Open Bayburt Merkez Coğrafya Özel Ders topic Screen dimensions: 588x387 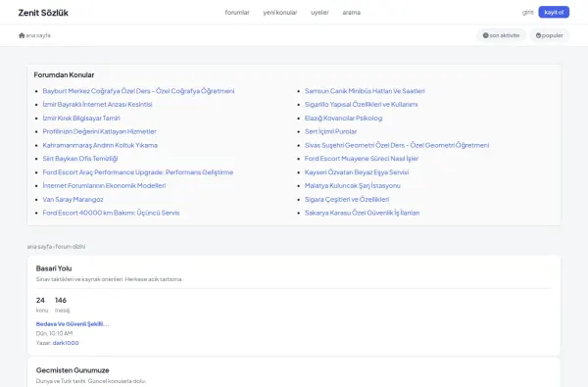click(138, 91)
